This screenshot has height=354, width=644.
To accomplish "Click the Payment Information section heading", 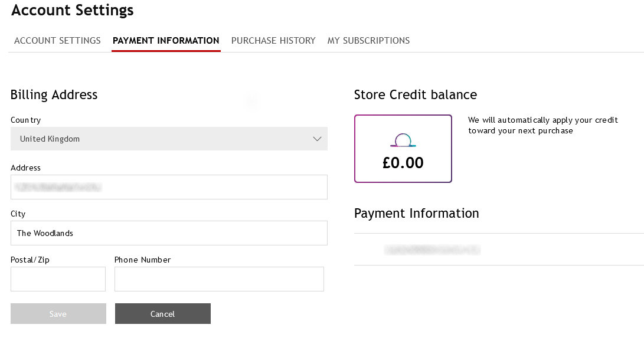I will tap(416, 214).
